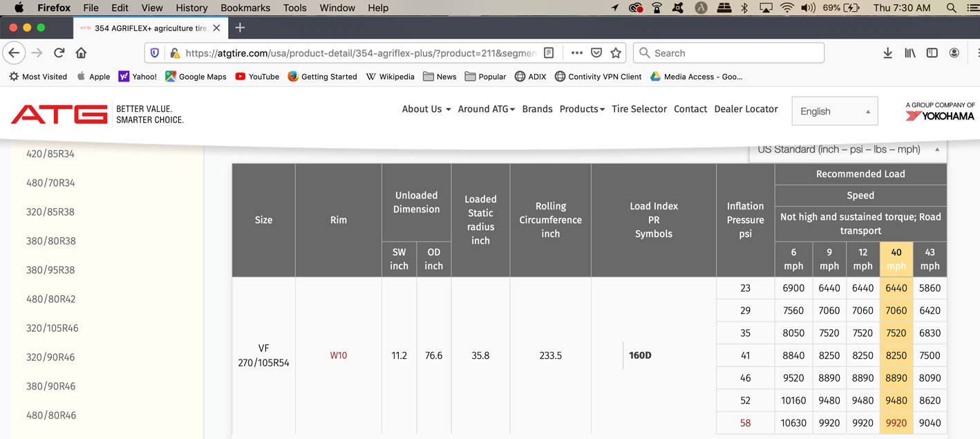980x439 pixels.
Task: Open the Dealer Locator page
Action: click(x=746, y=109)
